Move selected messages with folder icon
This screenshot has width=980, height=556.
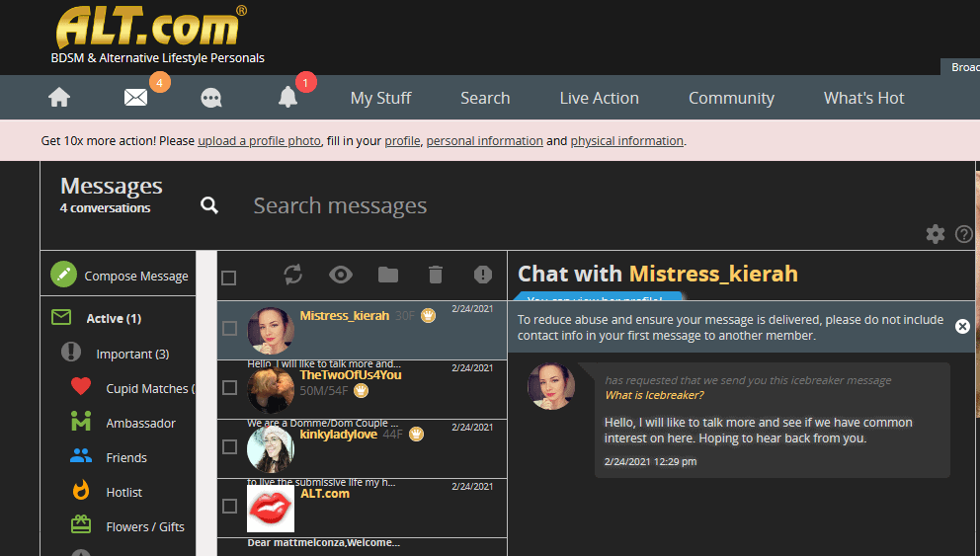pyautogui.click(x=388, y=275)
